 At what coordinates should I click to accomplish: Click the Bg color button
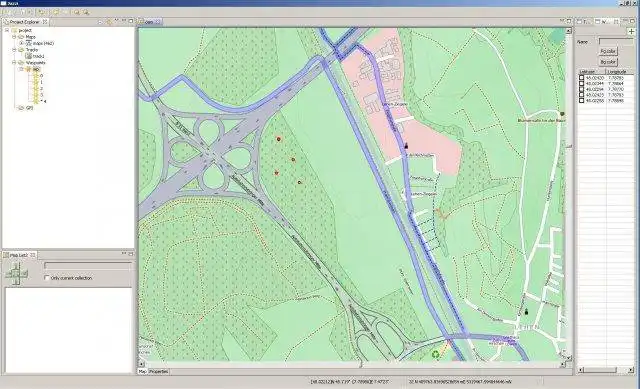(608, 62)
